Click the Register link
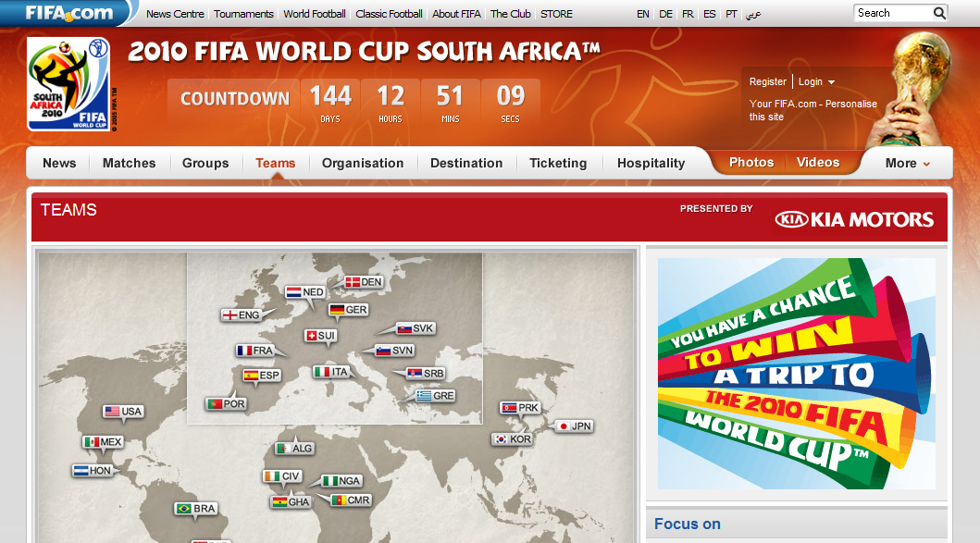Image resolution: width=980 pixels, height=543 pixels. pyautogui.click(x=767, y=81)
